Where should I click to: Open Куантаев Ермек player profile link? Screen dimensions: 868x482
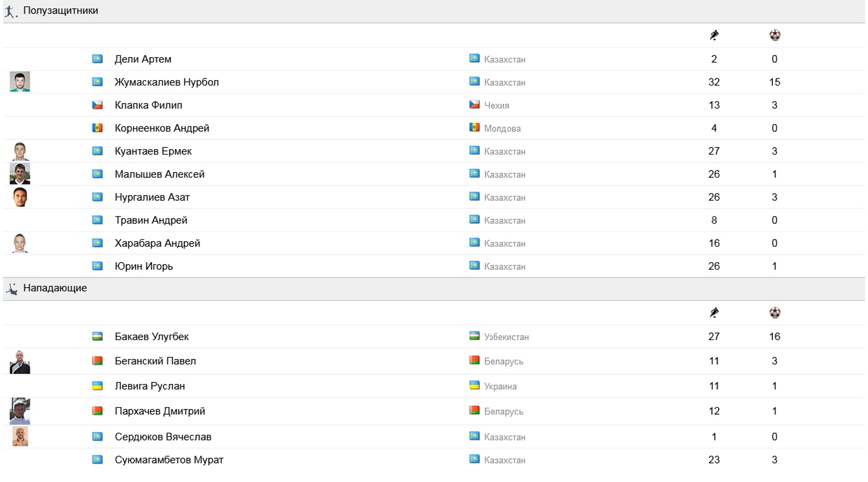pos(153,152)
